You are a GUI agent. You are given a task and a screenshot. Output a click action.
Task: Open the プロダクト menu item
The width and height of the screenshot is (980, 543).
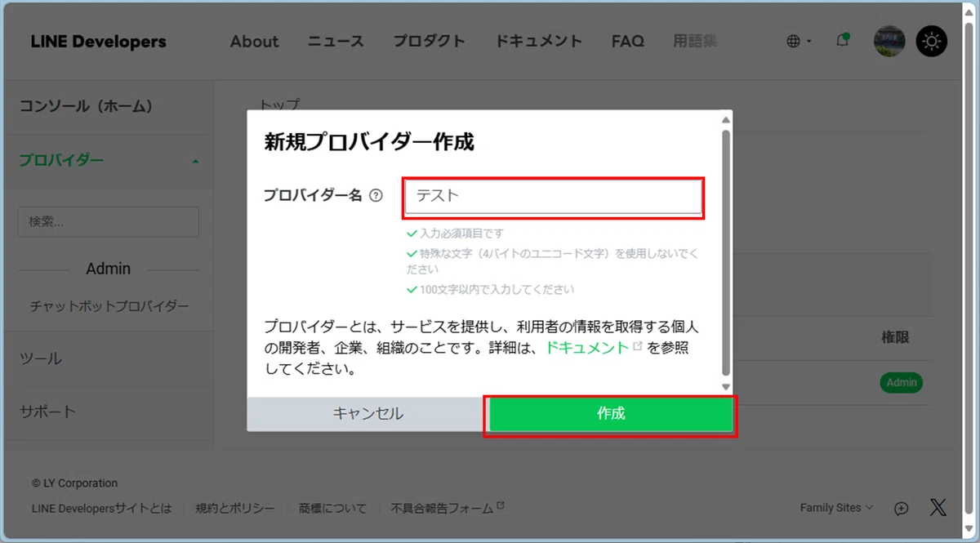click(x=429, y=42)
